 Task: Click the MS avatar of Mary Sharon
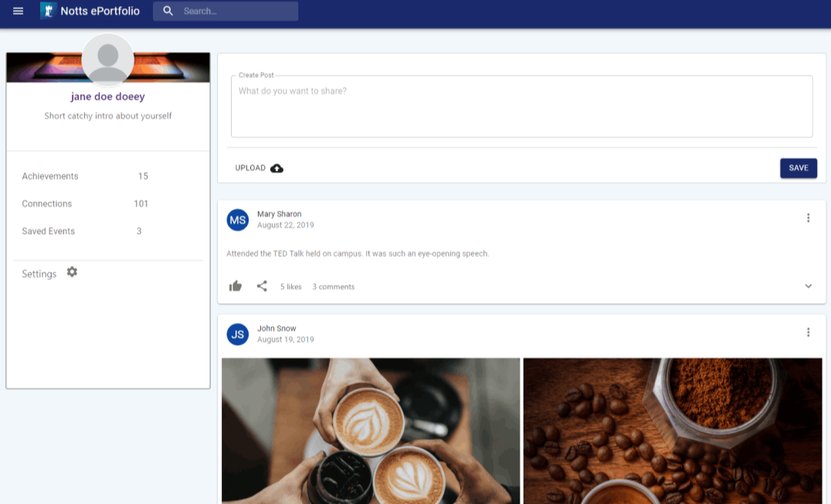click(238, 220)
